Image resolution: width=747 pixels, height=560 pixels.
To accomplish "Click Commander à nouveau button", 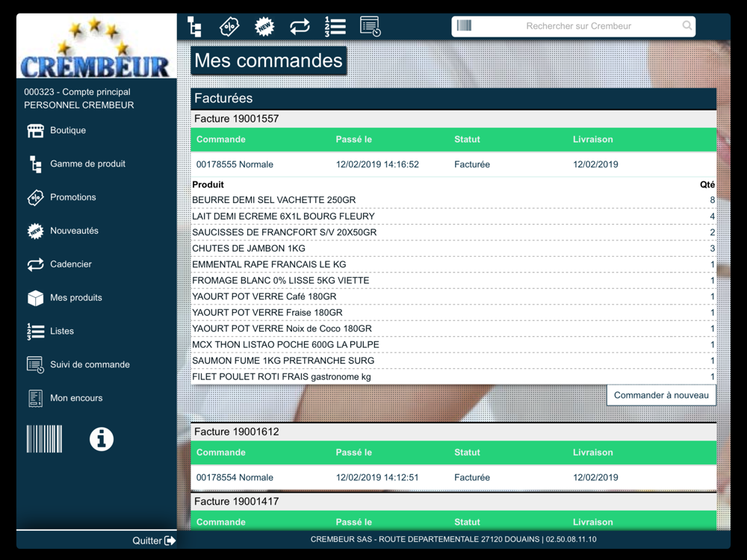I will tap(661, 395).
